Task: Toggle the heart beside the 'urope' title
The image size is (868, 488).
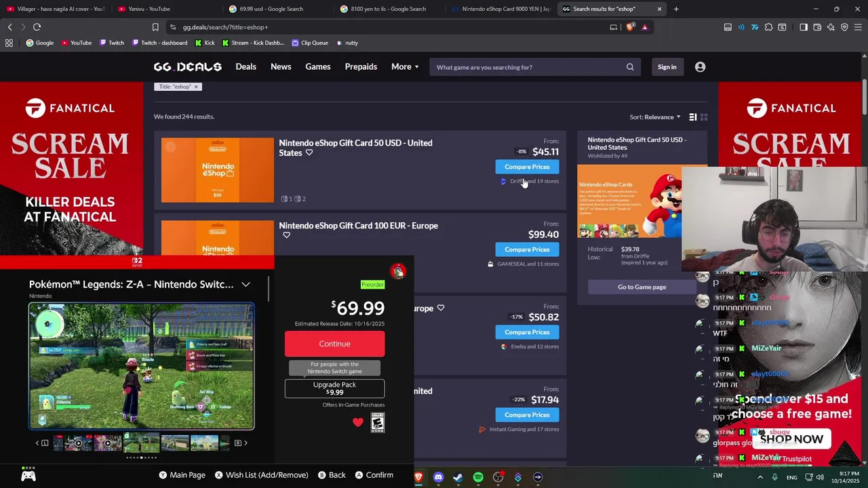Action: coord(441,308)
